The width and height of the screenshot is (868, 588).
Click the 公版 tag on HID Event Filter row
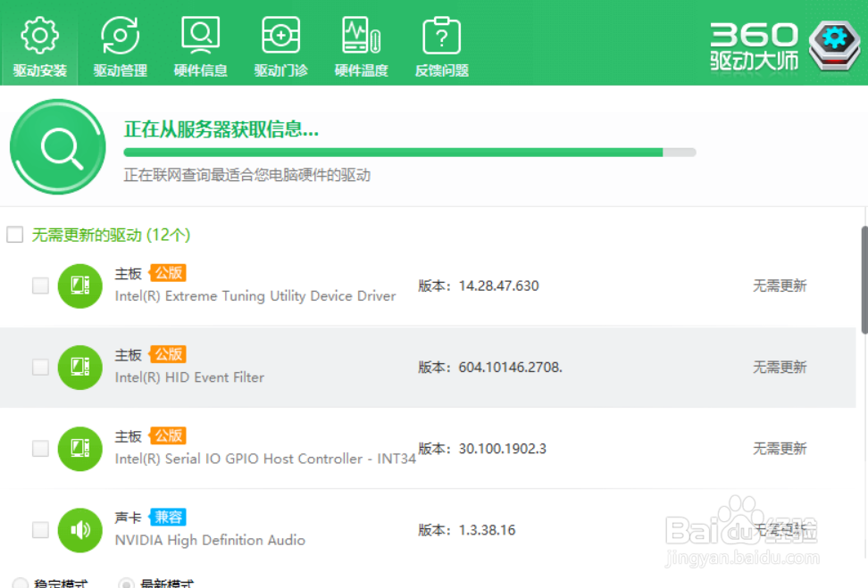168,354
